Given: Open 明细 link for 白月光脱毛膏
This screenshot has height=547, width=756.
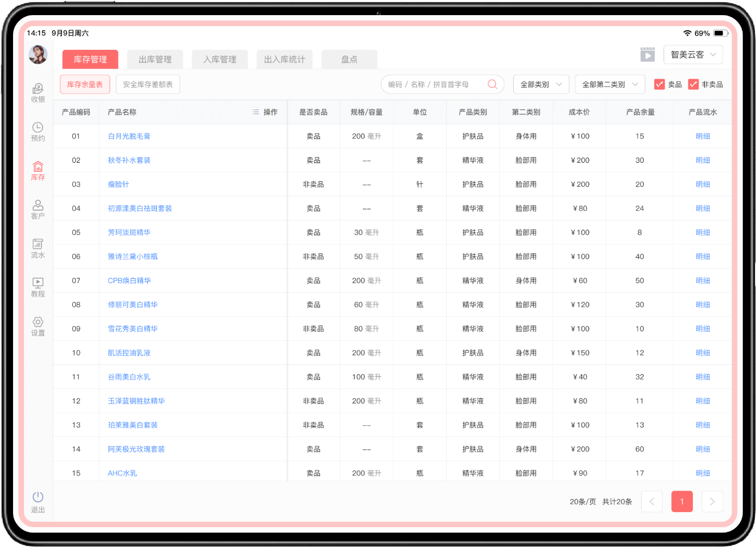Looking at the screenshot, I should [703, 136].
